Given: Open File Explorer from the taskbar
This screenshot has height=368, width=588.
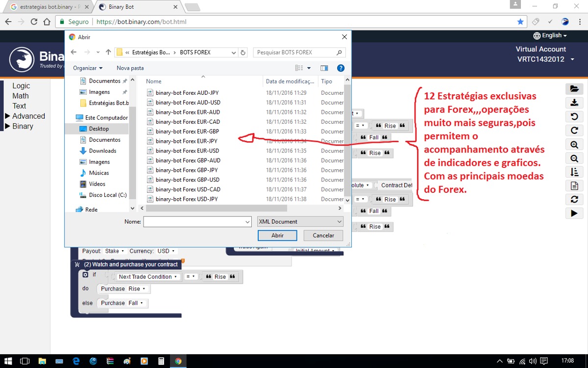Looking at the screenshot, I should [x=42, y=361].
